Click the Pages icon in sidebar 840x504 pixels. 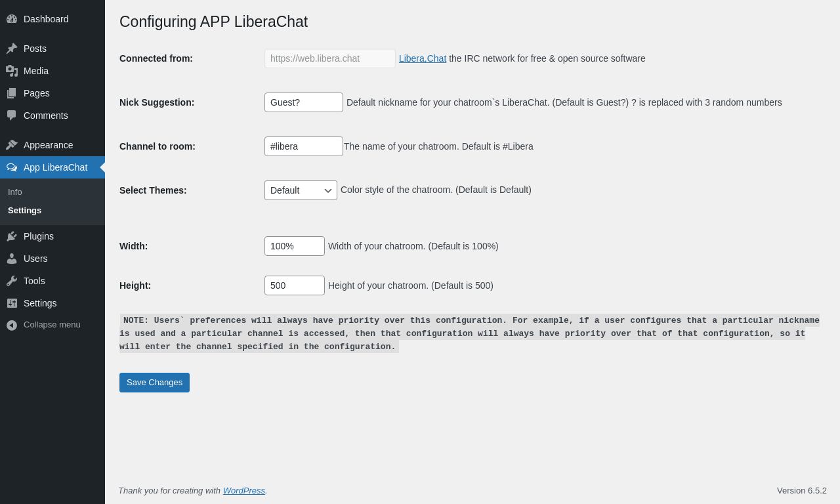tap(12, 93)
